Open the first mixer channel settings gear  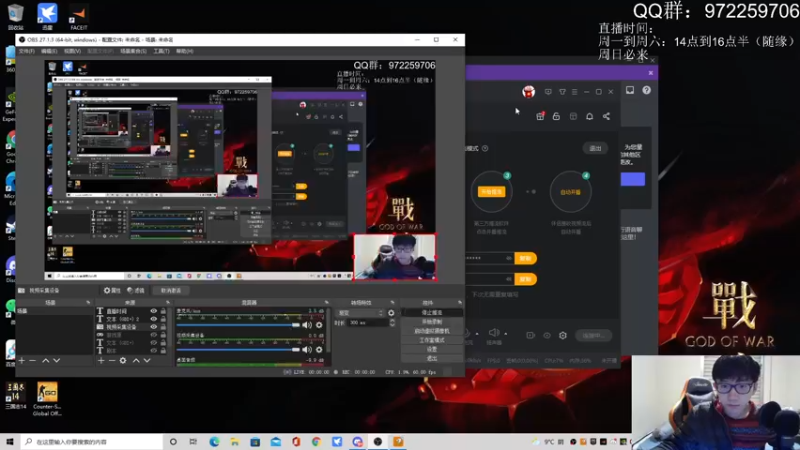click(x=319, y=325)
